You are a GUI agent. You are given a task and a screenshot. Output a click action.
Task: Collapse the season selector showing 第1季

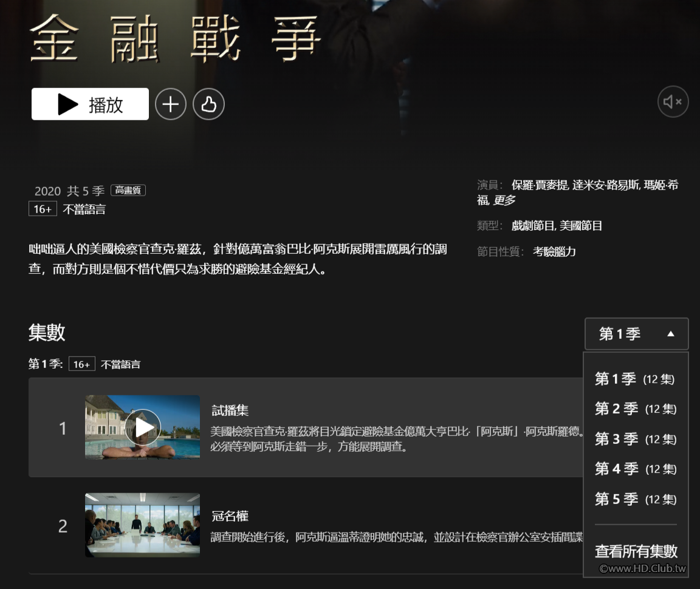(x=636, y=333)
